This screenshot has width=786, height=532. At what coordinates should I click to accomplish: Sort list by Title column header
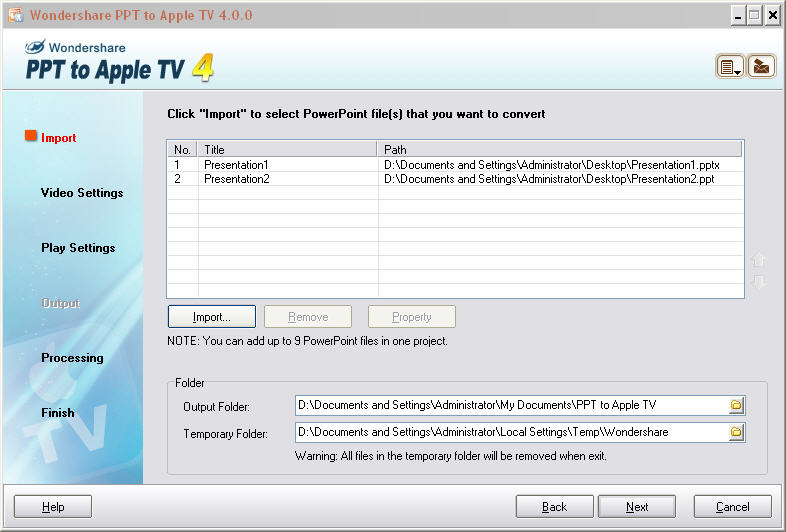click(x=288, y=149)
